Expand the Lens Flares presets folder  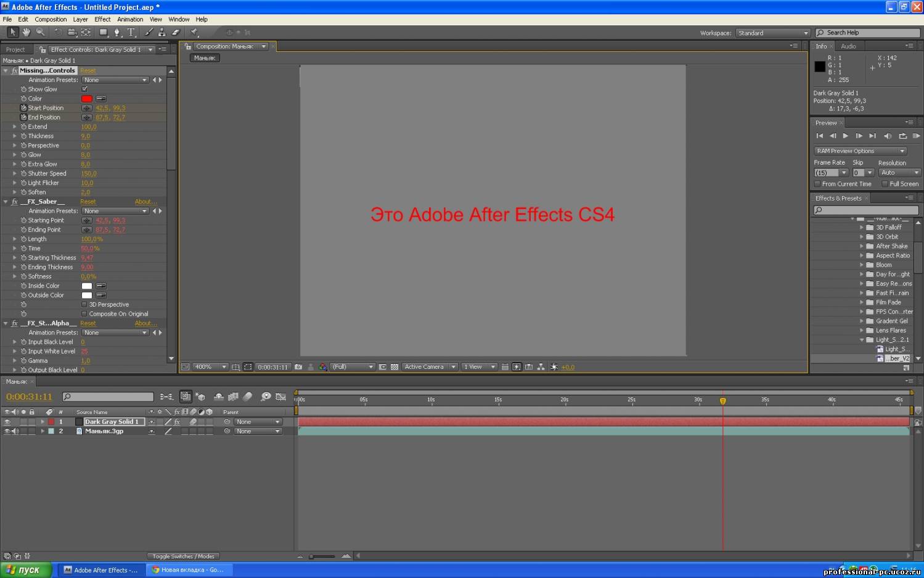click(862, 330)
